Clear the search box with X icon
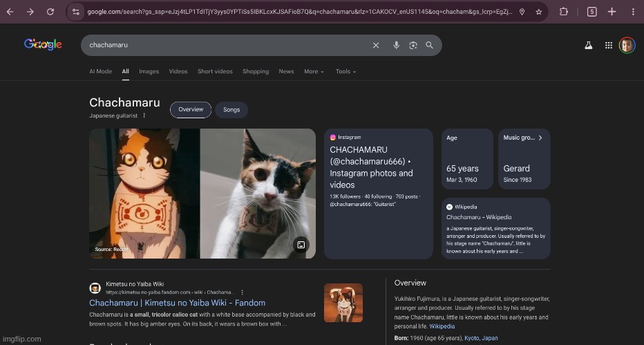644x345 pixels. [x=376, y=45]
